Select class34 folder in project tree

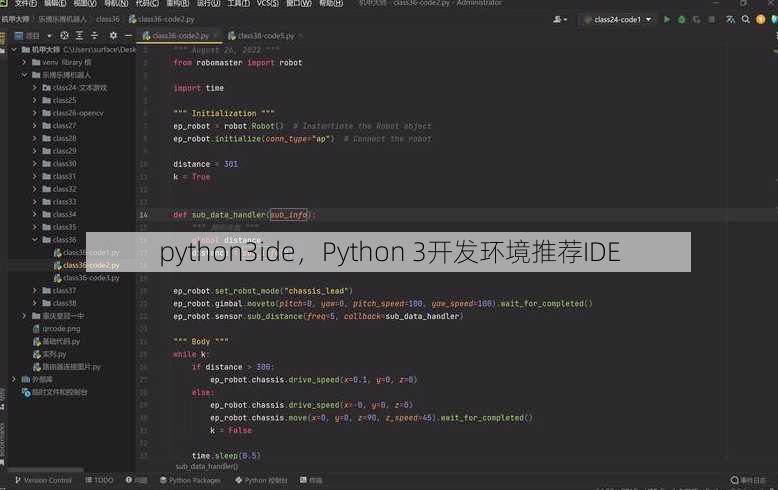(x=60, y=214)
